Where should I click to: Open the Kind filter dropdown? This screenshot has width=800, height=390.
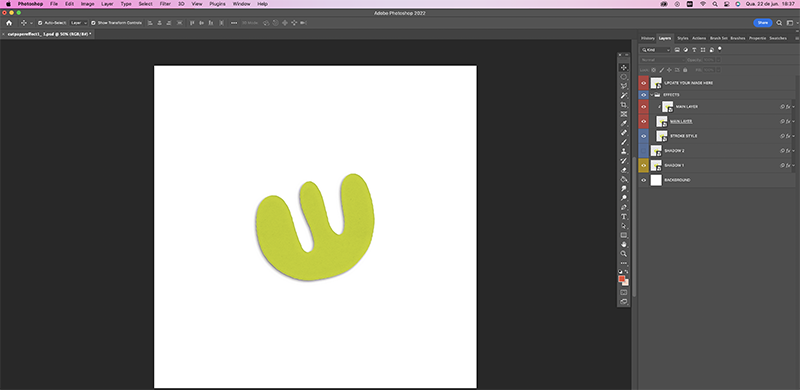click(656, 50)
